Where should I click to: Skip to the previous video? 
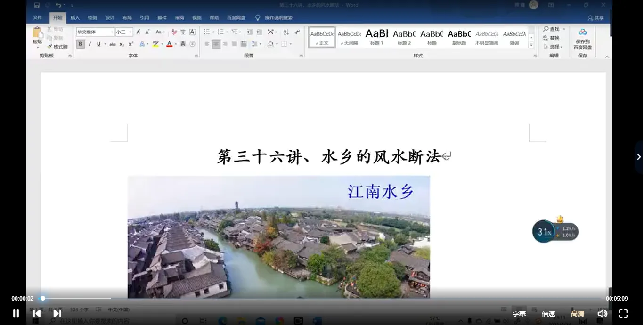37,313
